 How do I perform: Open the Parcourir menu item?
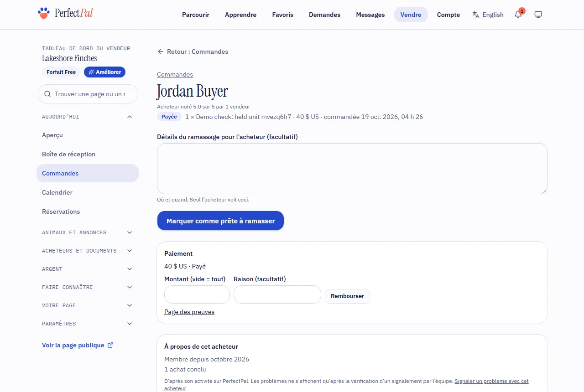tap(196, 15)
